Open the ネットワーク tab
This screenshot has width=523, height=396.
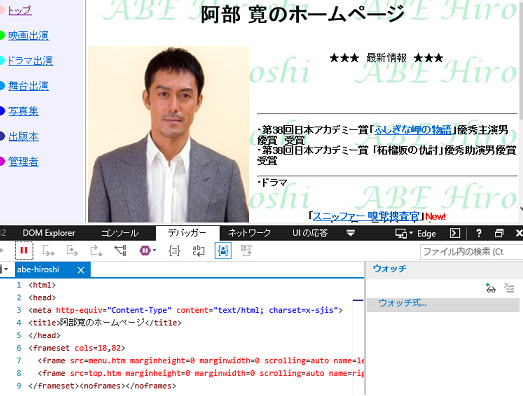pos(249,233)
